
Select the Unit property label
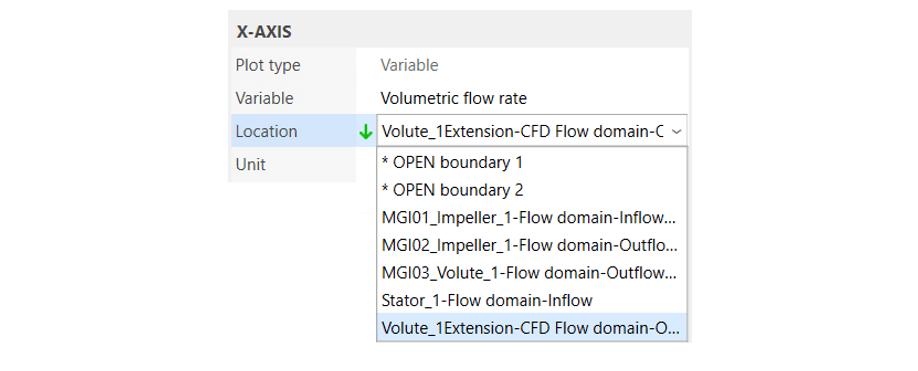pos(251,164)
